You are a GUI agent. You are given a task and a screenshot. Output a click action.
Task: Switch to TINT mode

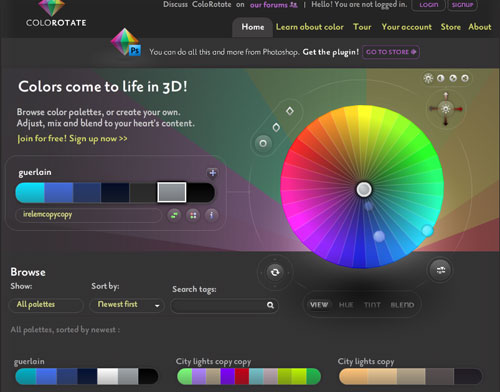(x=372, y=305)
